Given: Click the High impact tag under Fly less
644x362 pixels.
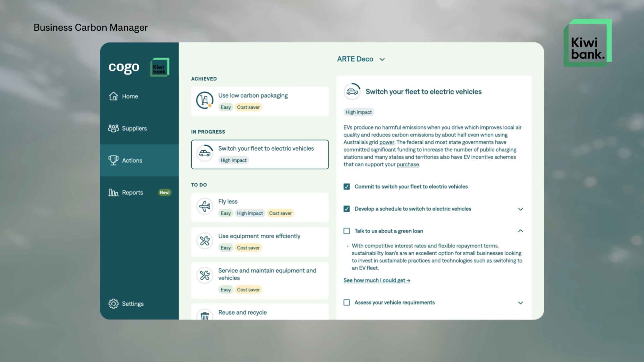Looking at the screenshot, I should tap(250, 213).
